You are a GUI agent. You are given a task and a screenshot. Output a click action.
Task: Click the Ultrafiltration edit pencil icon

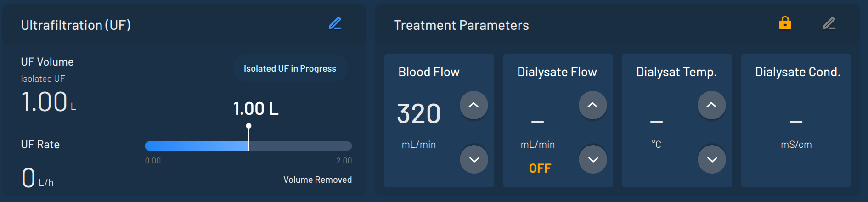(335, 23)
